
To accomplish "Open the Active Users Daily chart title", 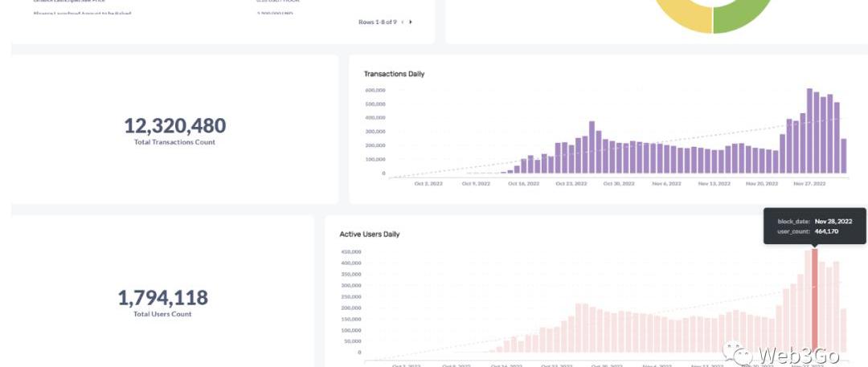I will (x=369, y=234).
